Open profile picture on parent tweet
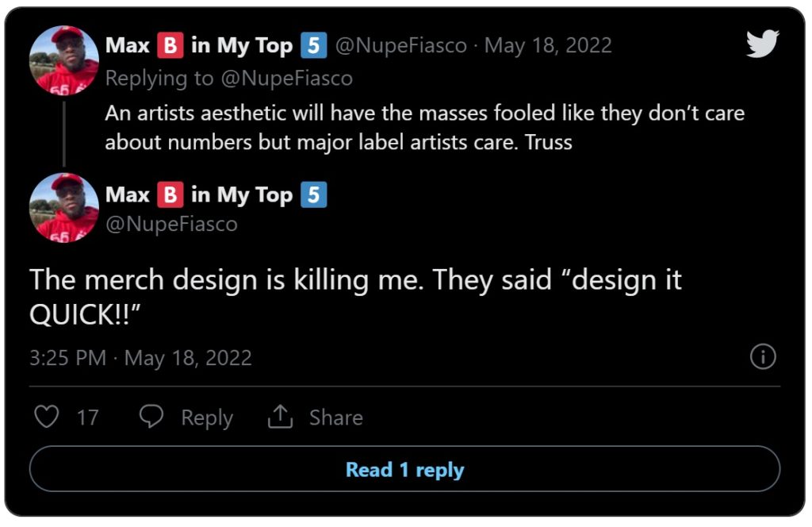This screenshot has height=527, width=812. point(63,60)
